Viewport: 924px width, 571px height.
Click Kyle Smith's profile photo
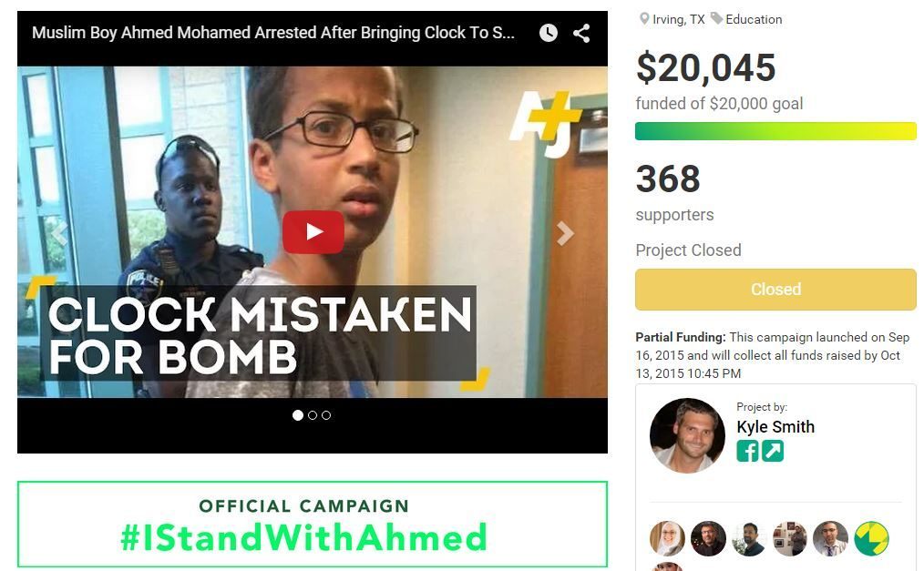687,435
